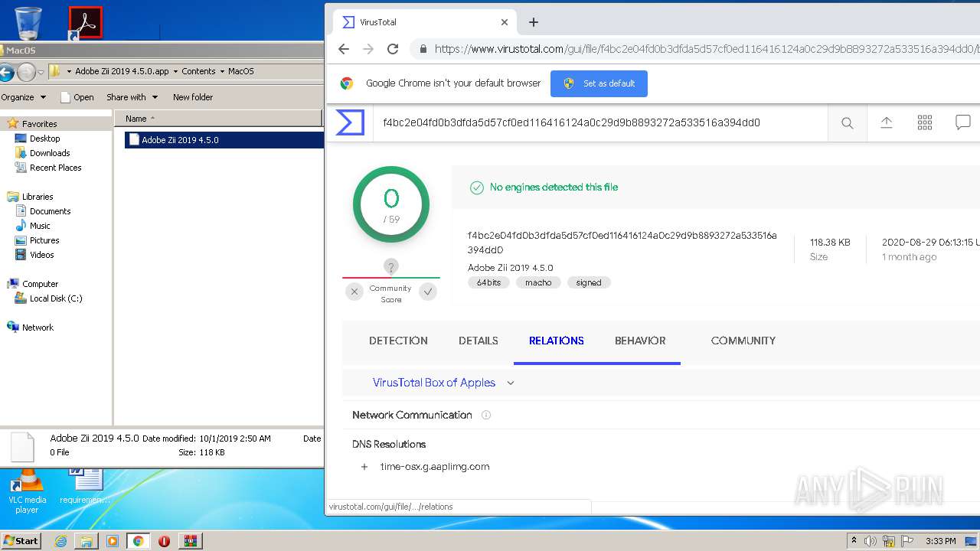Open Local Disk (C:)
Image resolution: width=980 pixels, height=551 pixels.
56,298
